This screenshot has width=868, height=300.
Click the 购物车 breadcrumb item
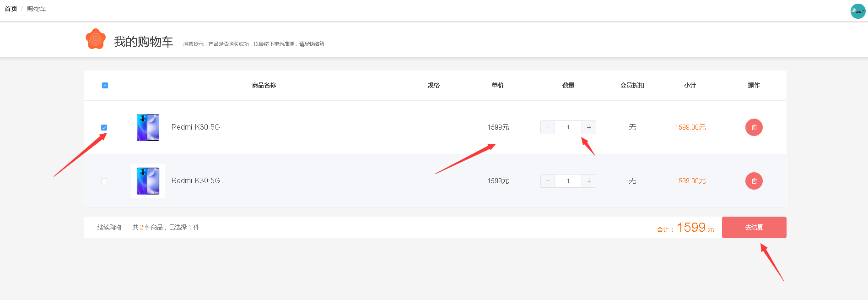point(37,9)
